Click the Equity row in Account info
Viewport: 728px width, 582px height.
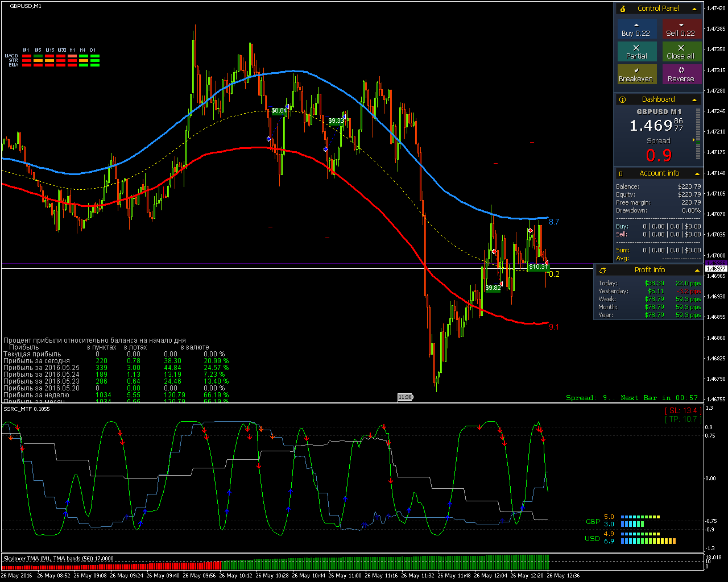point(659,194)
